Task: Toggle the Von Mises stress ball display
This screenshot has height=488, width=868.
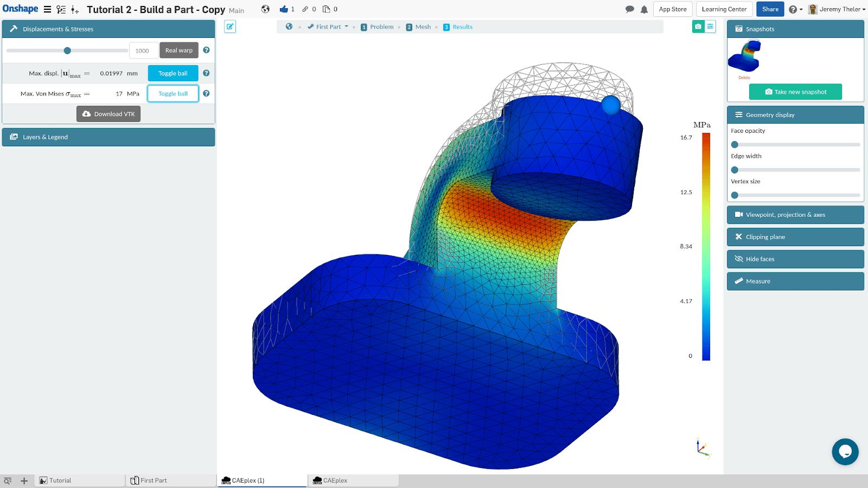Action: tap(173, 93)
